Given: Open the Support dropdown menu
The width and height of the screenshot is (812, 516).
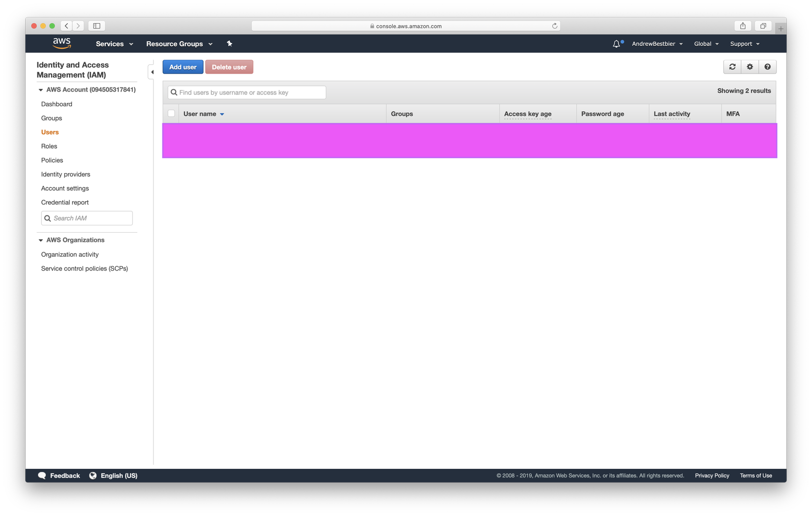Looking at the screenshot, I should [745, 44].
